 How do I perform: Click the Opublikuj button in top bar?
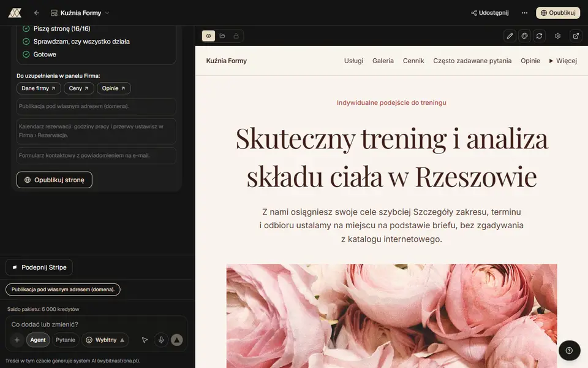[558, 13]
